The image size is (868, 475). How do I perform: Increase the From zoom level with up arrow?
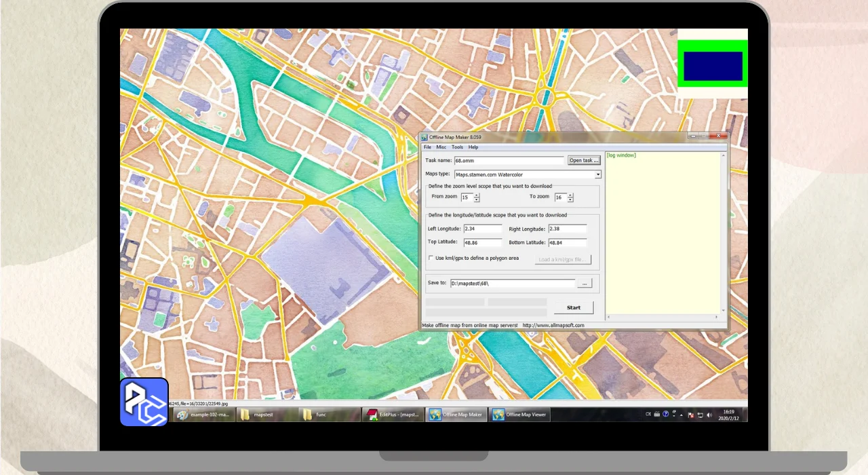(477, 195)
